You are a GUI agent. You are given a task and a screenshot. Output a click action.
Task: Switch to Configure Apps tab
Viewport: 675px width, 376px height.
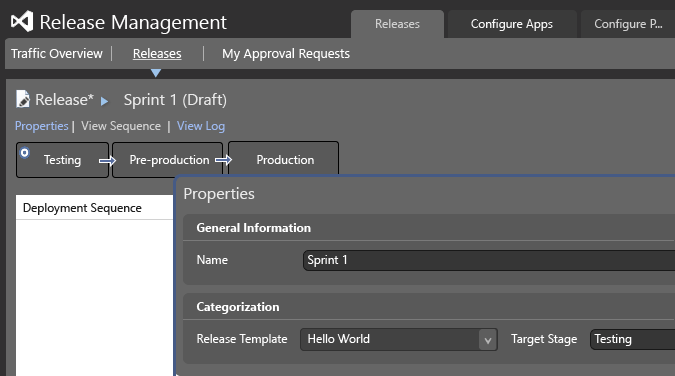tap(512, 24)
